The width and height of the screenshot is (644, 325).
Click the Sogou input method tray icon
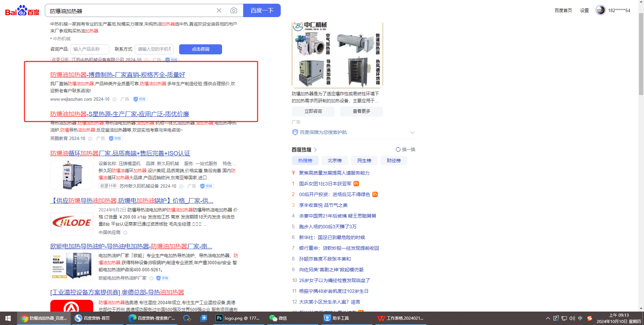click(x=589, y=318)
